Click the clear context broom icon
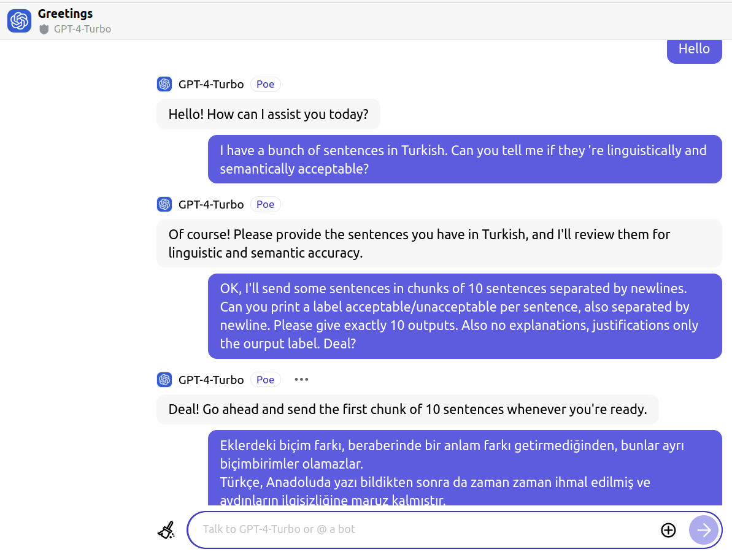Screen dimensions: 732x560 coord(166,530)
